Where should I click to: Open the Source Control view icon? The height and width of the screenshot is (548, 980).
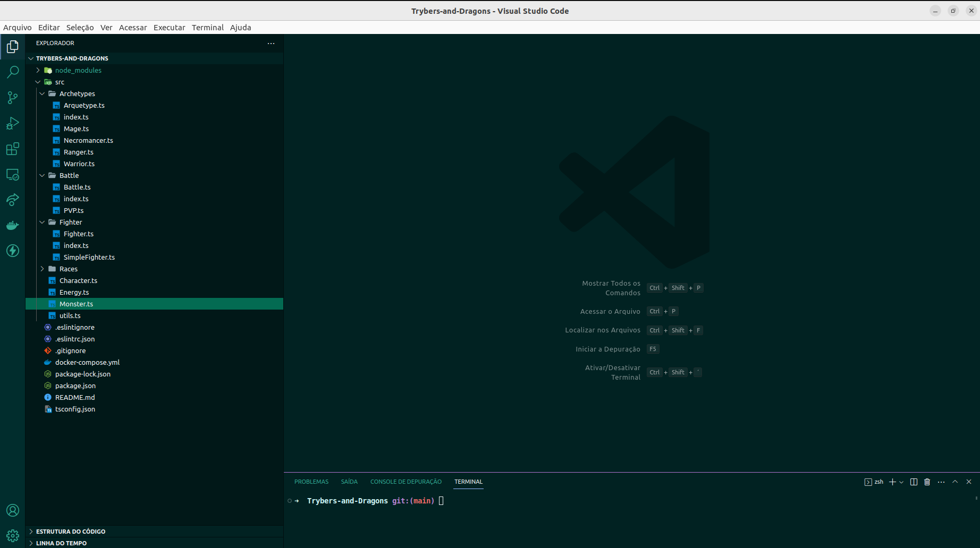13,98
